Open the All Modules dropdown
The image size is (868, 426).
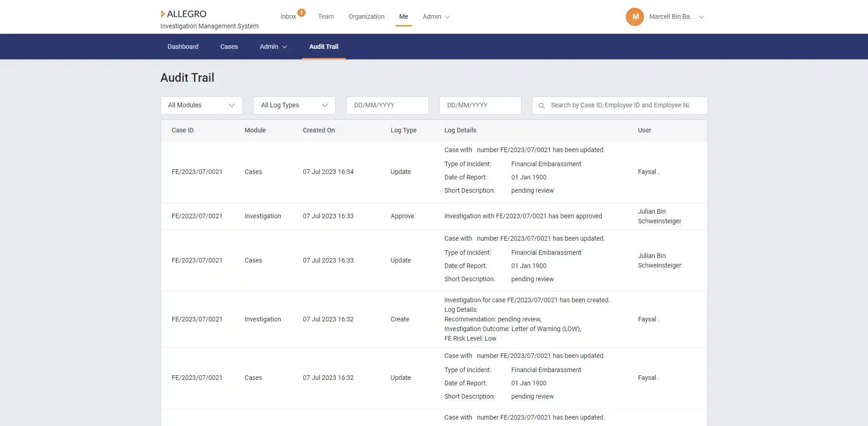tap(201, 105)
